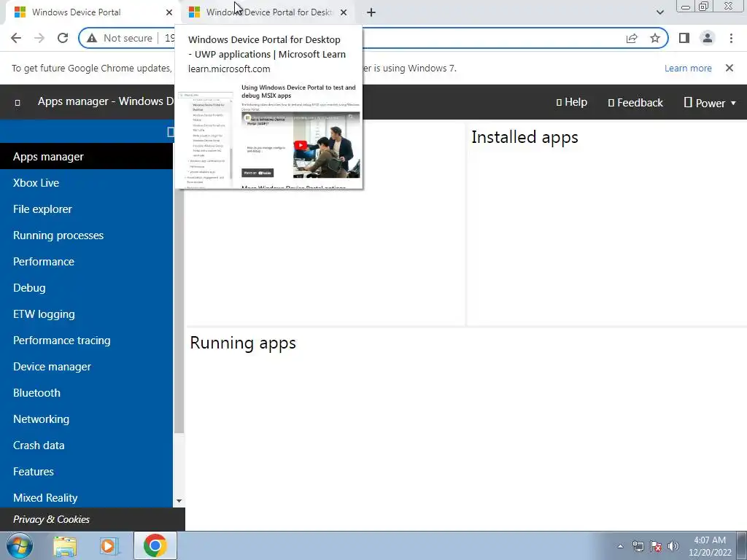Open Bluetooth page in sidebar
This screenshot has height=560, width=747.
click(x=86, y=393)
